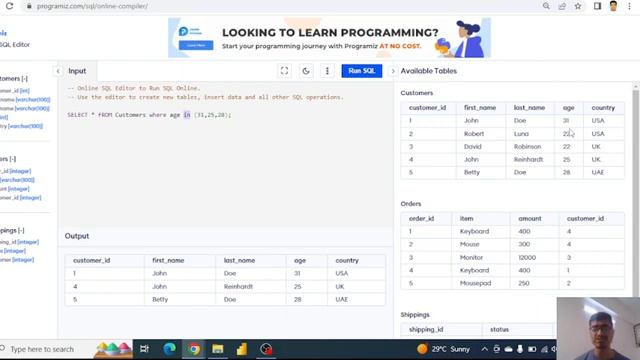This screenshot has width=640, height=360.
Task: Toggle fullscreen editor mode
Action: click(284, 71)
